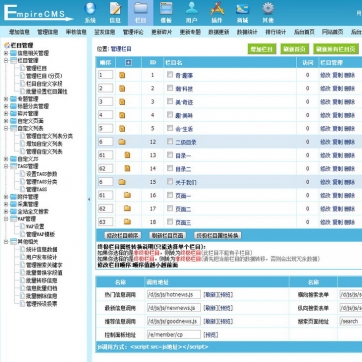The height and width of the screenshot is (362, 362).
Task: Tick the checkbox for ID 16 row
Action: point(170,195)
